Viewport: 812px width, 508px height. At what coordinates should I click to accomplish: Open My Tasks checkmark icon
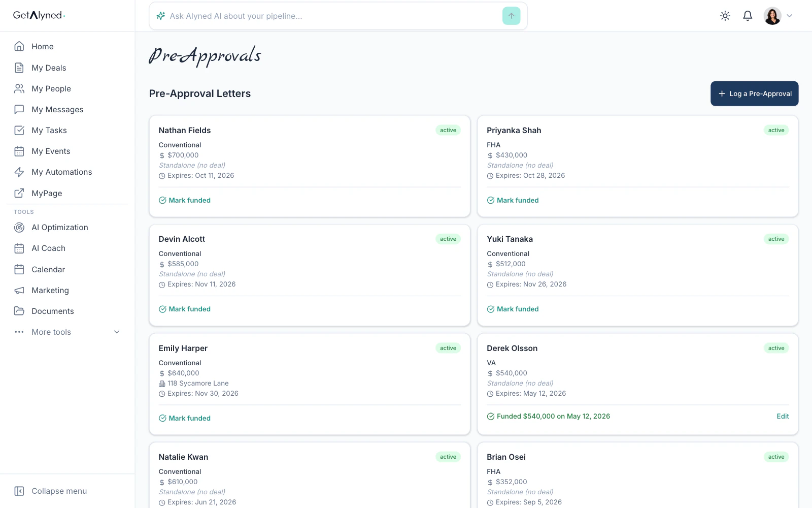(19, 130)
